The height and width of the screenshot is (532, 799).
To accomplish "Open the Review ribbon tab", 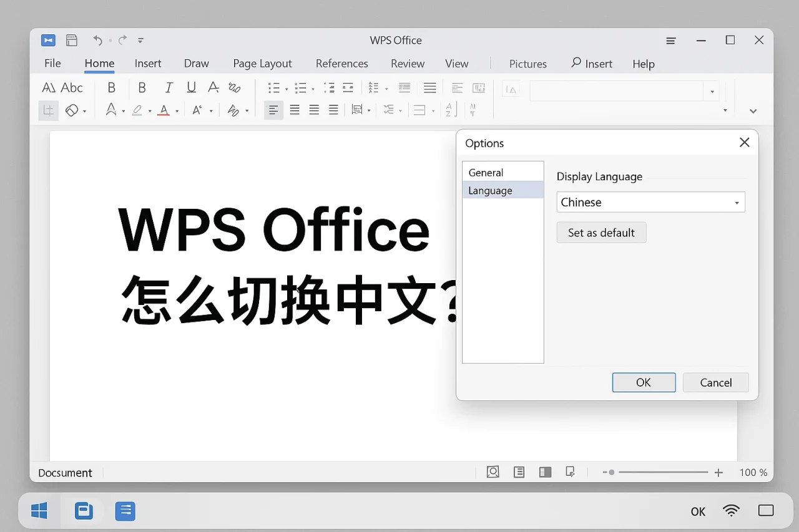I will point(408,63).
